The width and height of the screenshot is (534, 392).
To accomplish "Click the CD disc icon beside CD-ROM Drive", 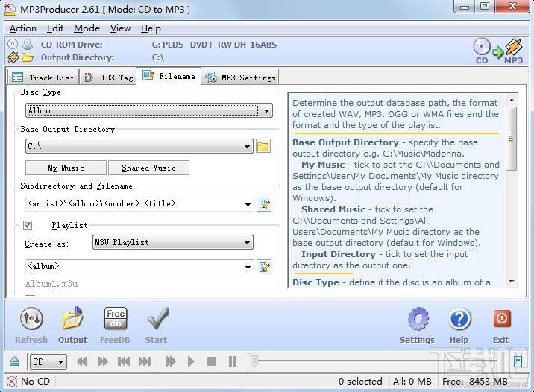I will click(13, 44).
